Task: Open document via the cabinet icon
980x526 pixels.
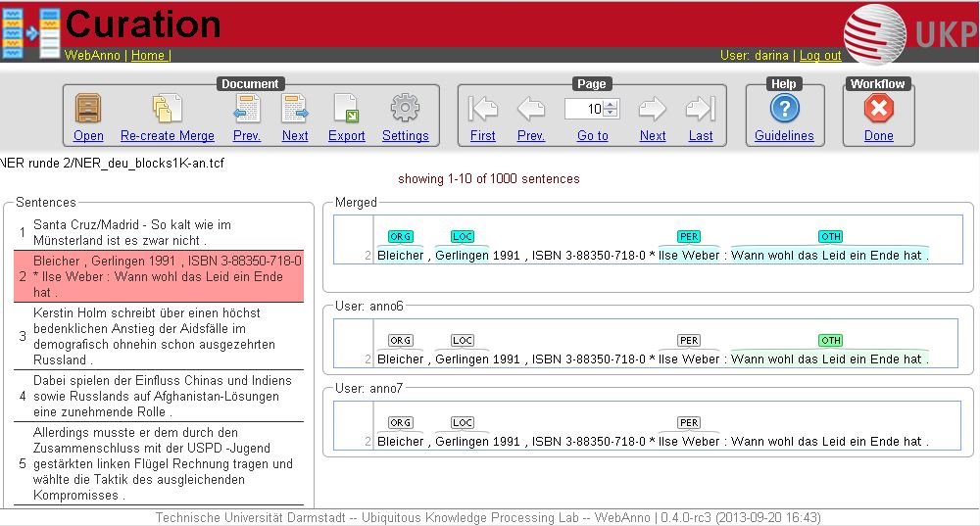Action: (88, 108)
